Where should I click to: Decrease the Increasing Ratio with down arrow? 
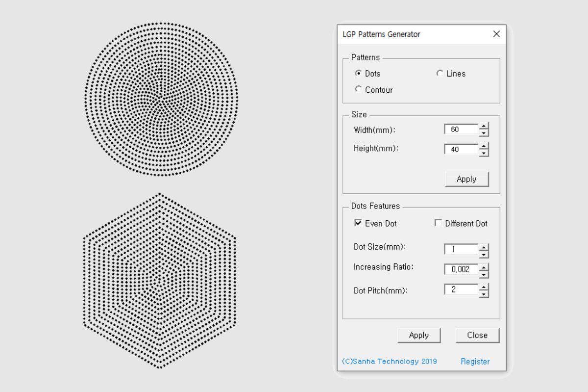coord(484,274)
